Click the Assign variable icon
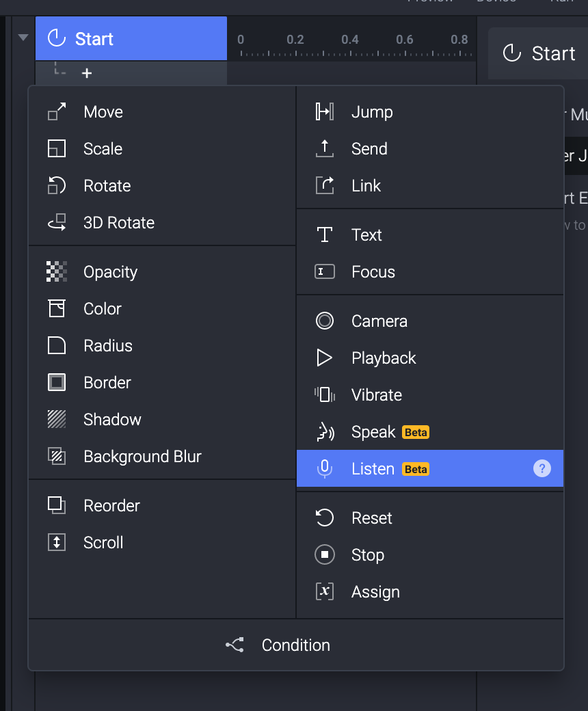Viewport: 588px width, 711px height. [x=325, y=592]
